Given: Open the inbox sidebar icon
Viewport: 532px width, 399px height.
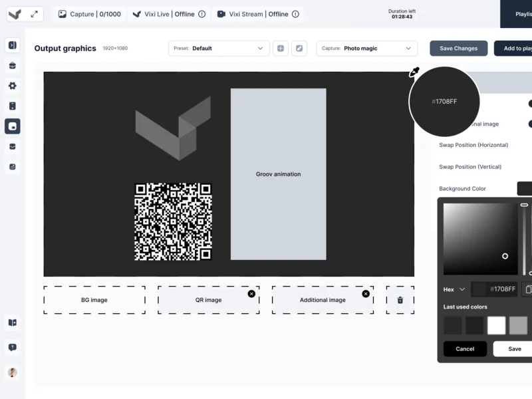Looking at the screenshot, I should click(x=13, y=146).
